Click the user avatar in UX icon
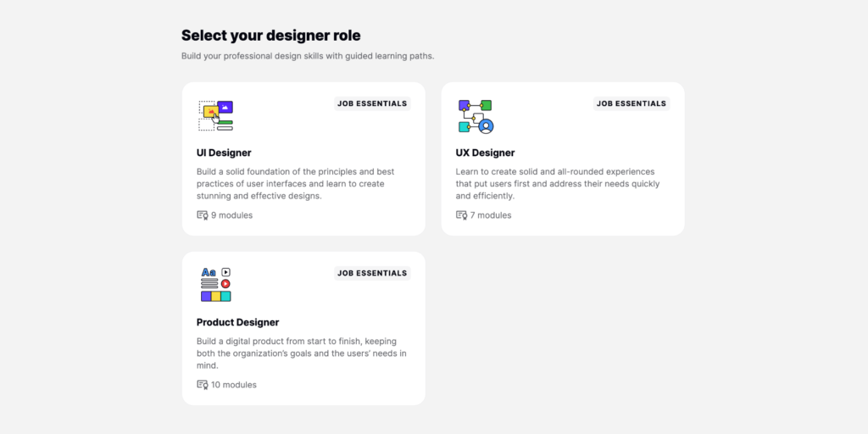Viewport: 868px width, 434px height. (x=486, y=126)
